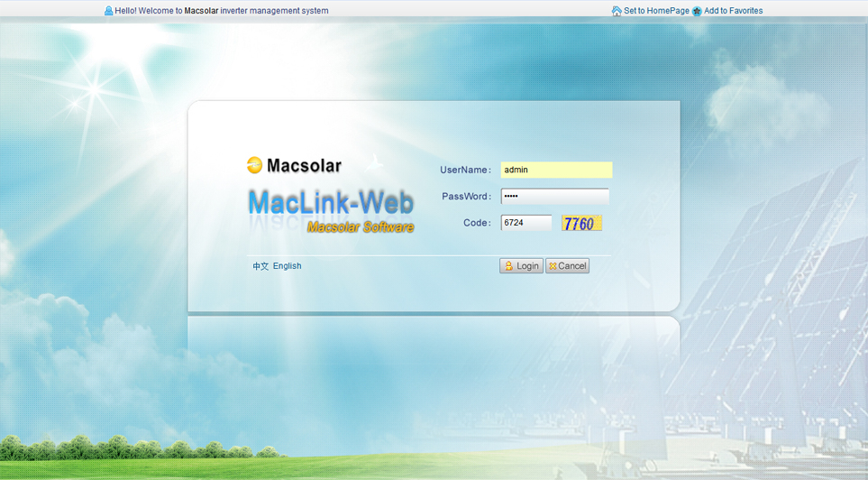The height and width of the screenshot is (480, 868).
Task: Click the house icon beside Set to HomePage
Action: [x=617, y=11]
